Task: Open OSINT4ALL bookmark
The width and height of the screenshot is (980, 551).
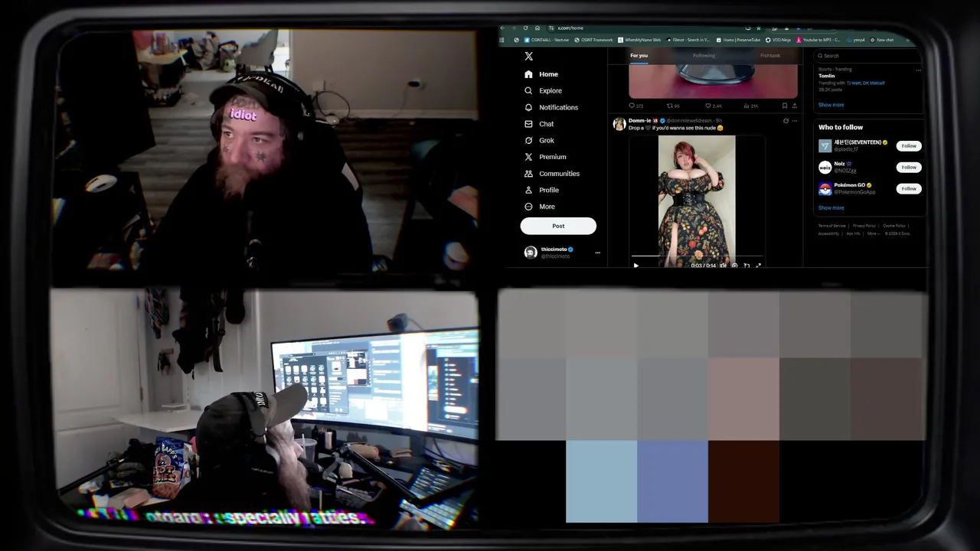Action: pyautogui.click(x=546, y=40)
